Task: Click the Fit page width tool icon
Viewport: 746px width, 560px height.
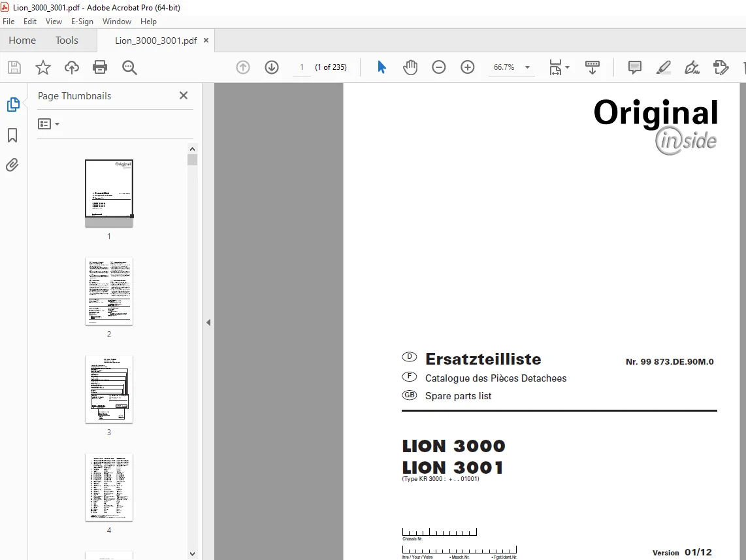Action: point(555,67)
